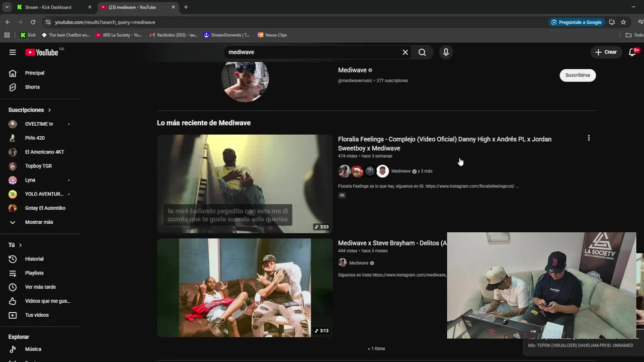Play Floralia Feelings video thumbnail

pos(245,184)
